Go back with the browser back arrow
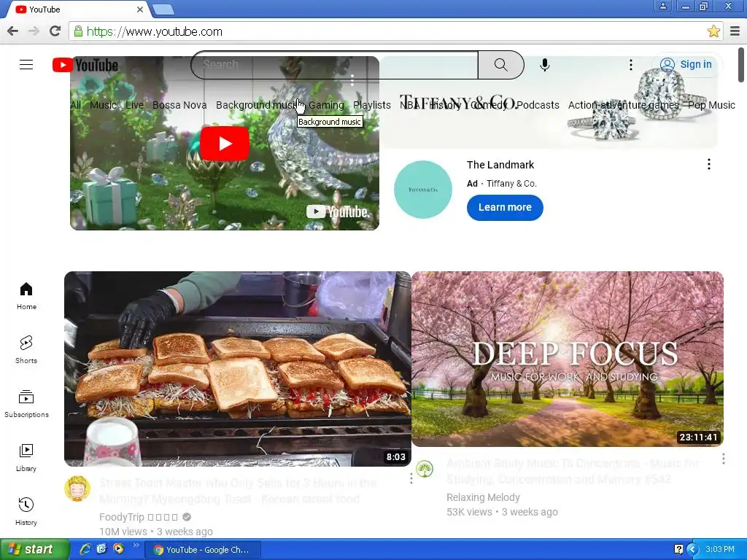 13,31
